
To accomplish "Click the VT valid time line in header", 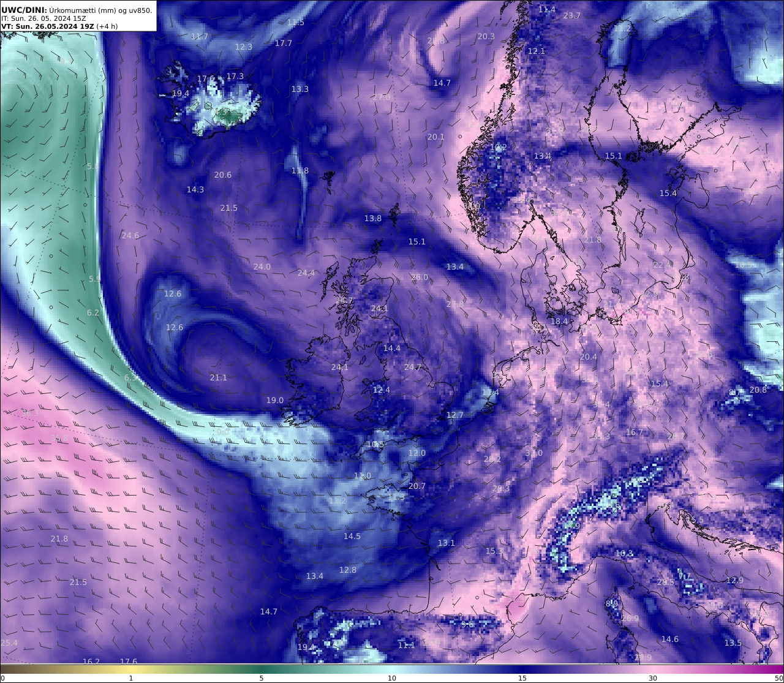I will 59,26.
